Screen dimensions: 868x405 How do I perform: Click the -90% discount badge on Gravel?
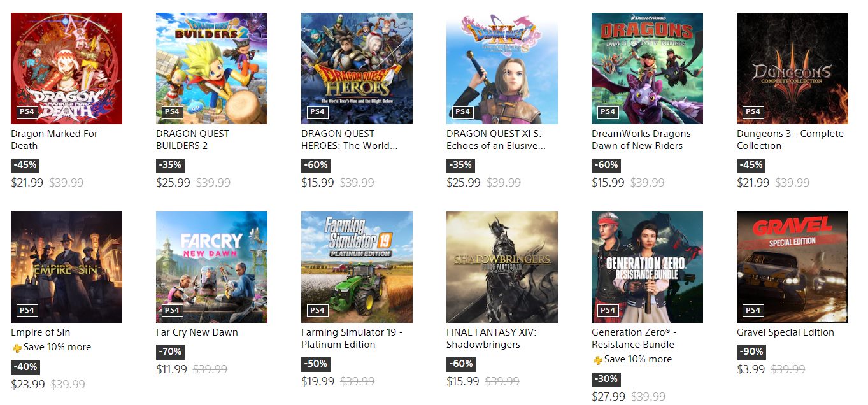click(x=751, y=352)
